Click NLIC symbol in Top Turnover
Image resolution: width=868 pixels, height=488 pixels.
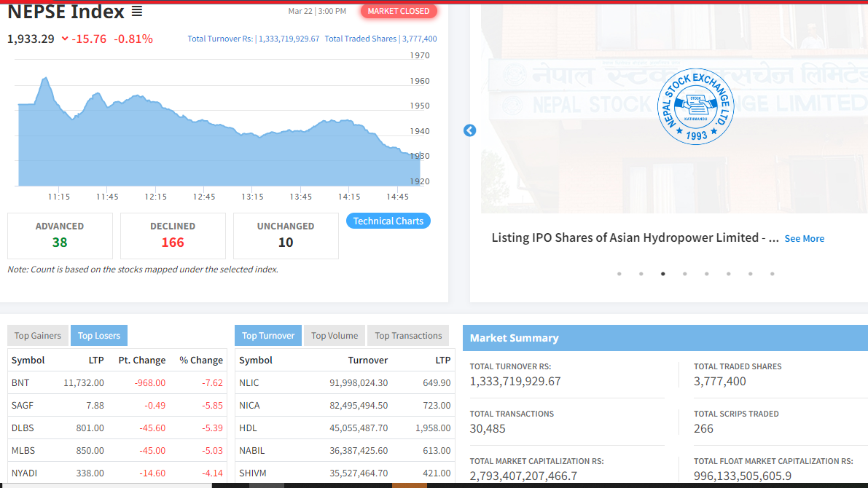click(249, 383)
